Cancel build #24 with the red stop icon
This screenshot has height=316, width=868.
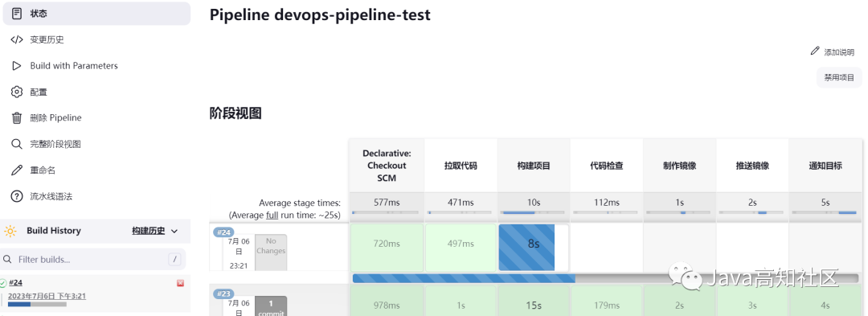[x=181, y=283]
